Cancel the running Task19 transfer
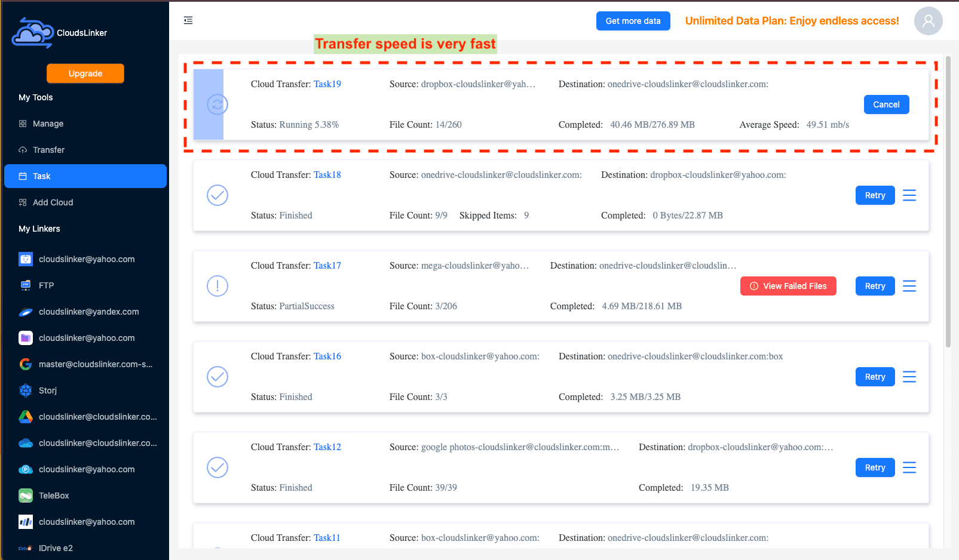The image size is (959, 560). [886, 104]
